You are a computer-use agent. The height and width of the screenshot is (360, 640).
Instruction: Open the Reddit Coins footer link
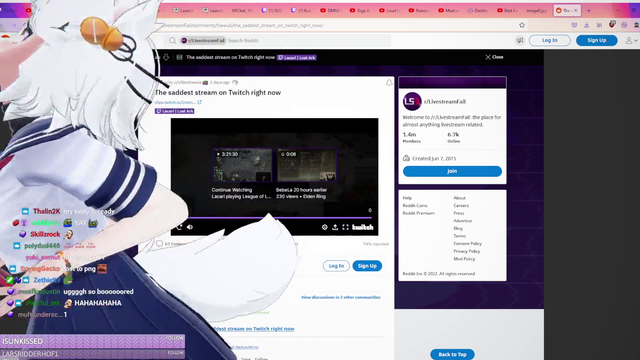coord(415,206)
